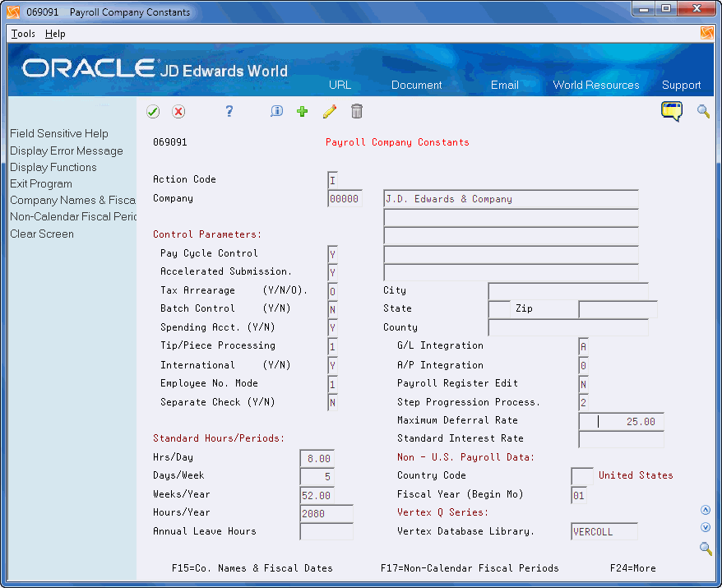The image size is (722, 588).
Task: Click the trash can Delete icon
Action: pyautogui.click(x=356, y=111)
